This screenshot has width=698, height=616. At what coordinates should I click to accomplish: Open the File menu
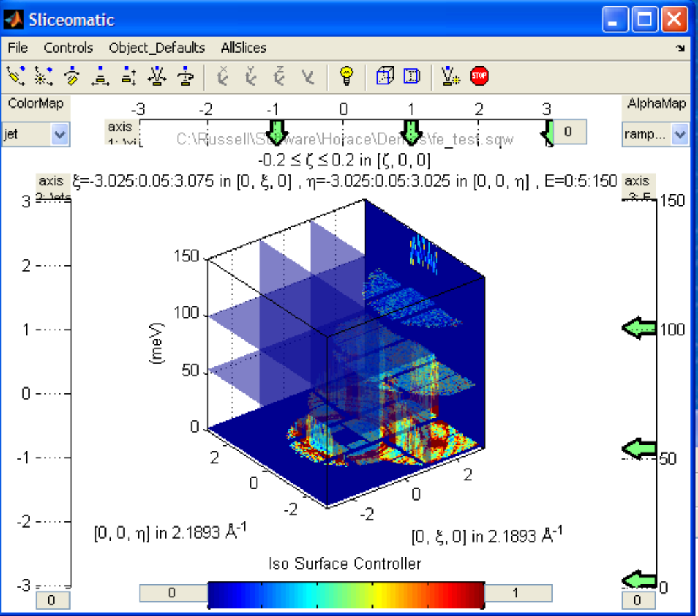[x=18, y=48]
